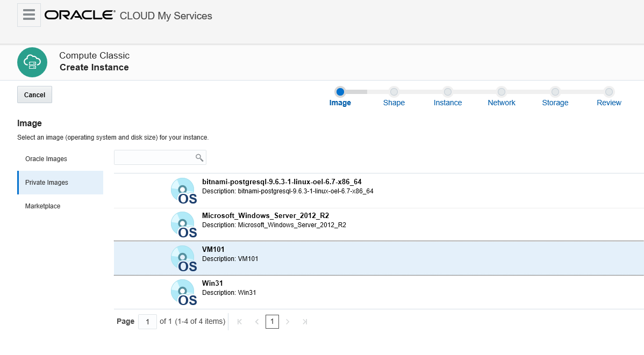Click the Storage step circle marker
The height and width of the screenshot is (355, 644).
[555, 91]
